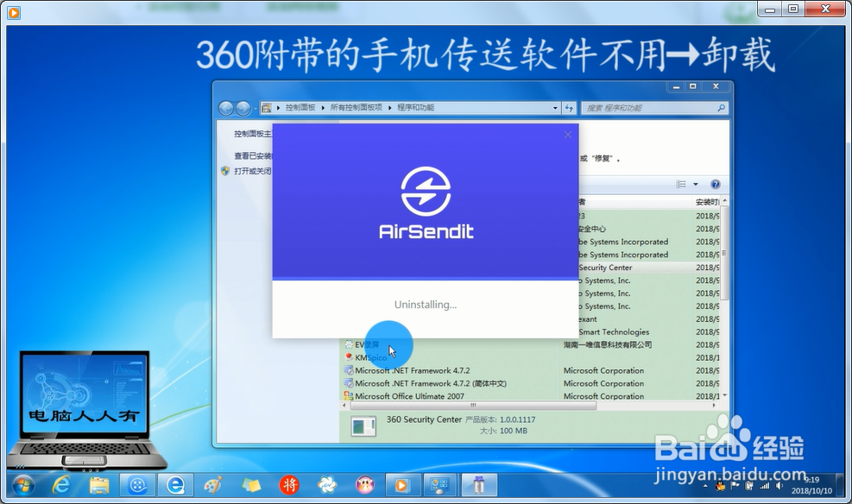Viewport: 852px width, 504px height.
Task: Open red 将 chess game on taskbar
Action: tap(289, 485)
